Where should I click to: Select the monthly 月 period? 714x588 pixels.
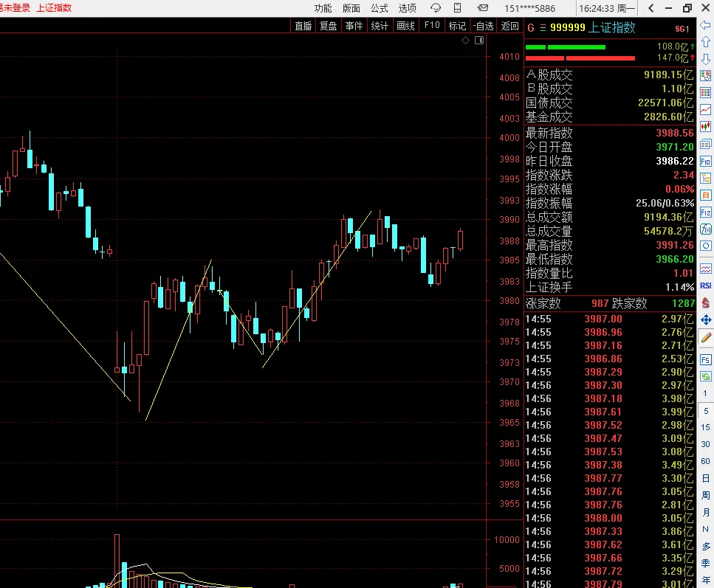(x=705, y=513)
